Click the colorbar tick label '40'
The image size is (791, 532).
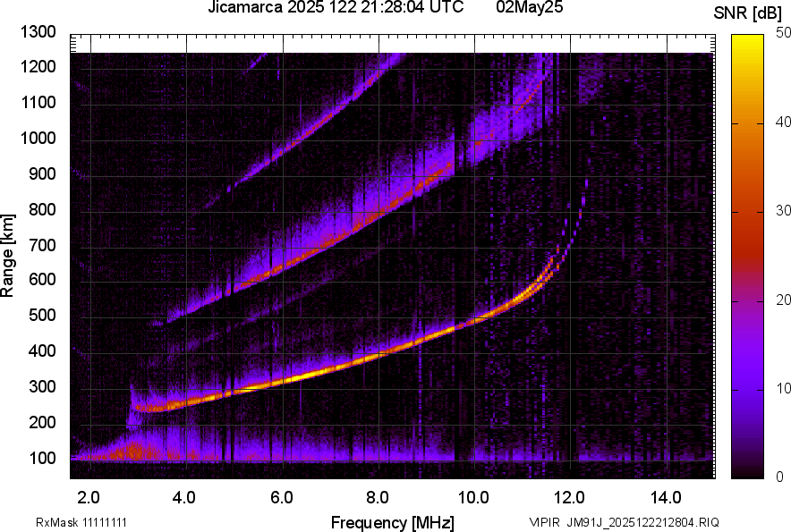pyautogui.click(x=784, y=122)
